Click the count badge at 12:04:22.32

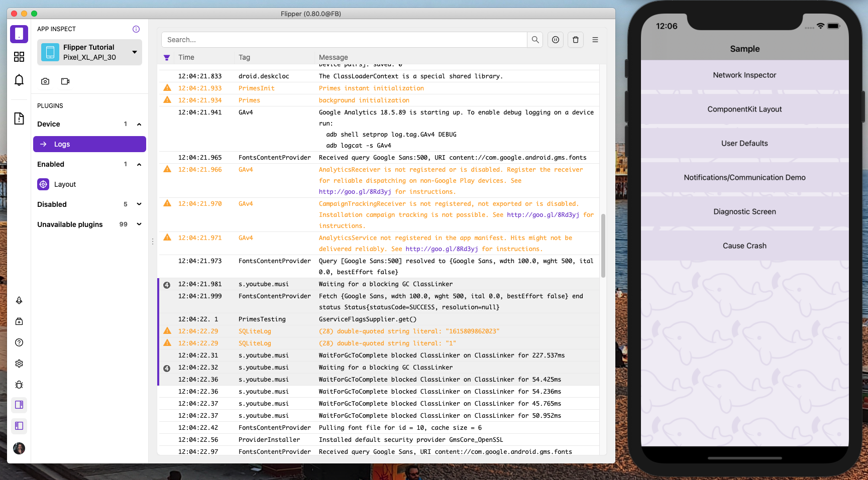(167, 368)
